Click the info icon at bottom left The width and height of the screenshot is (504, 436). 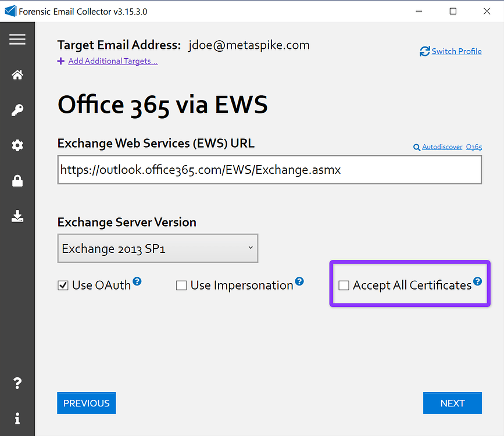click(17, 418)
